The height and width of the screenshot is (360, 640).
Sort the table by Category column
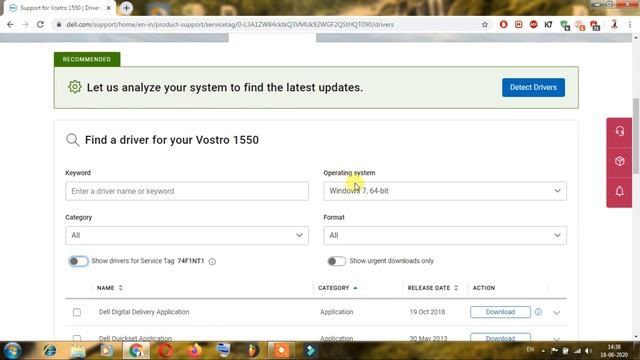[338, 288]
